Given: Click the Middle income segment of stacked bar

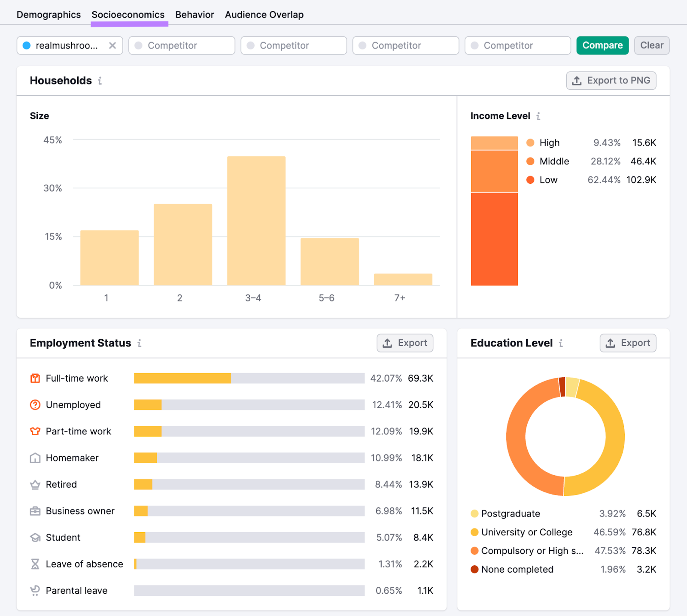Looking at the screenshot, I should coord(494,171).
